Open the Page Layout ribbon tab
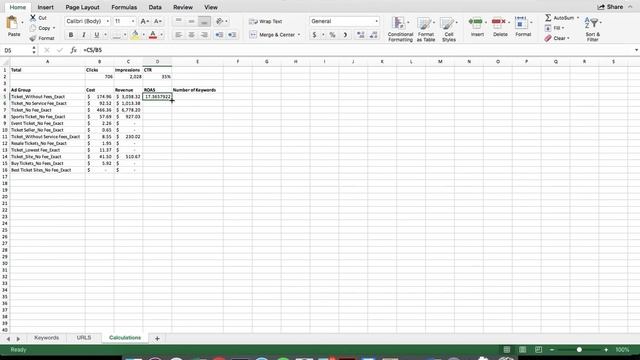640x360 pixels. click(82, 7)
